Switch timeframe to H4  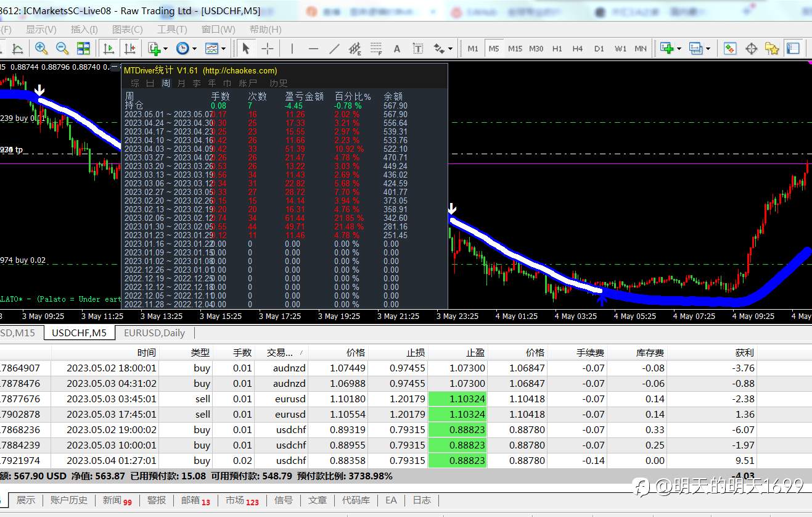pos(578,48)
